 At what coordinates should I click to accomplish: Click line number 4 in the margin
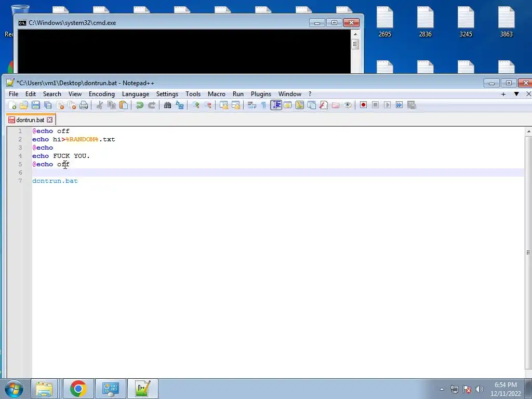click(20, 156)
